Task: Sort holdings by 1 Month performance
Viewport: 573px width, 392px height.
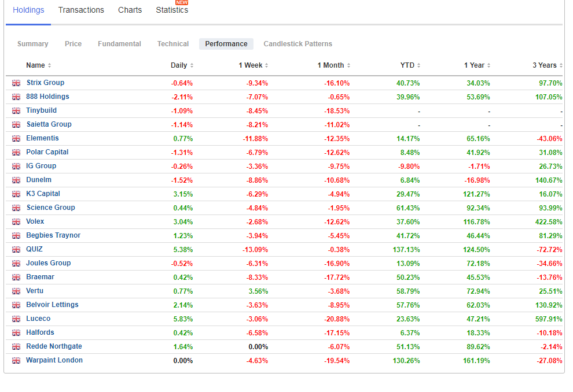Action: pos(334,65)
